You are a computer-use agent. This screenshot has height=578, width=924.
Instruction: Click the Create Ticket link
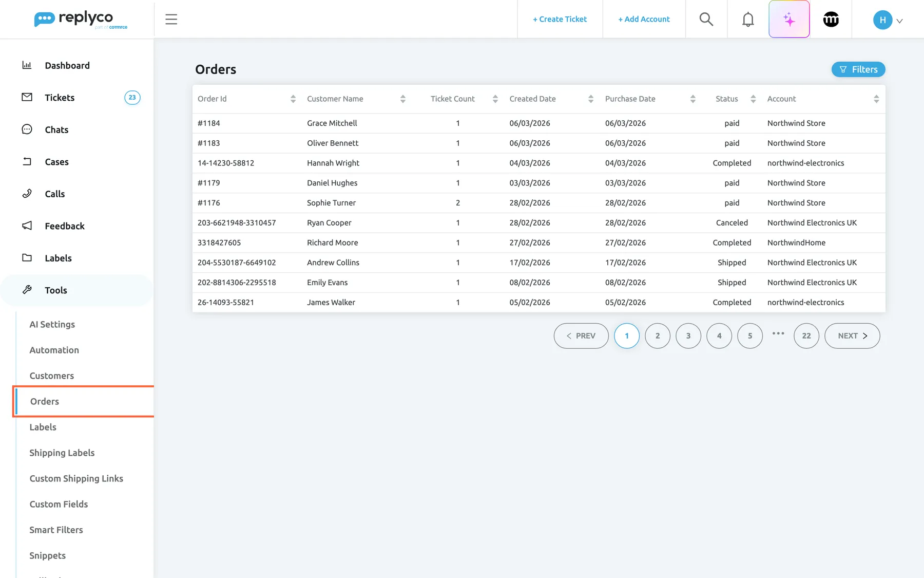[x=560, y=19]
